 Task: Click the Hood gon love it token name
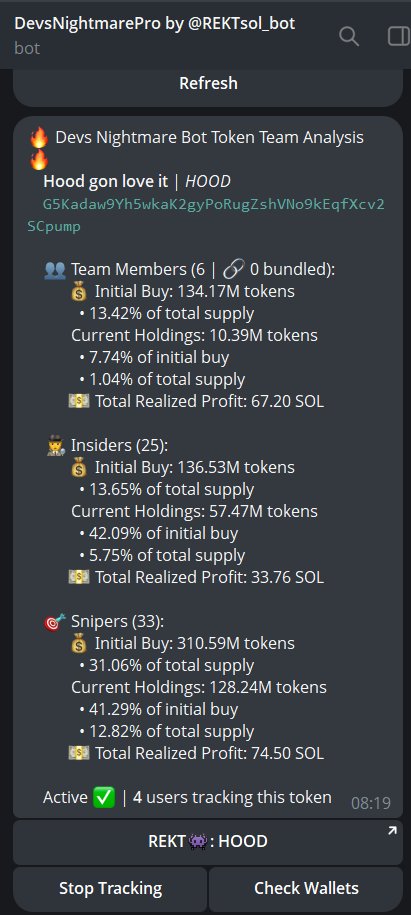pos(106,181)
